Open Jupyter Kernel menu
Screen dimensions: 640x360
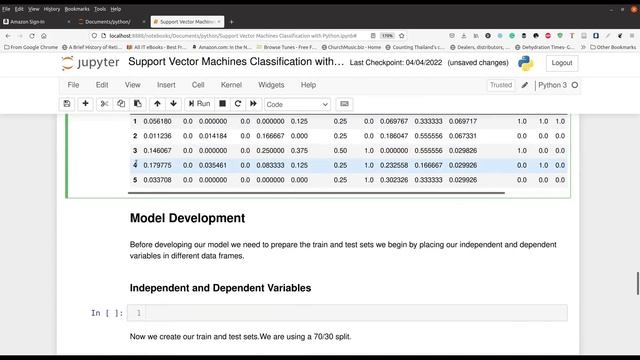pyautogui.click(x=231, y=85)
